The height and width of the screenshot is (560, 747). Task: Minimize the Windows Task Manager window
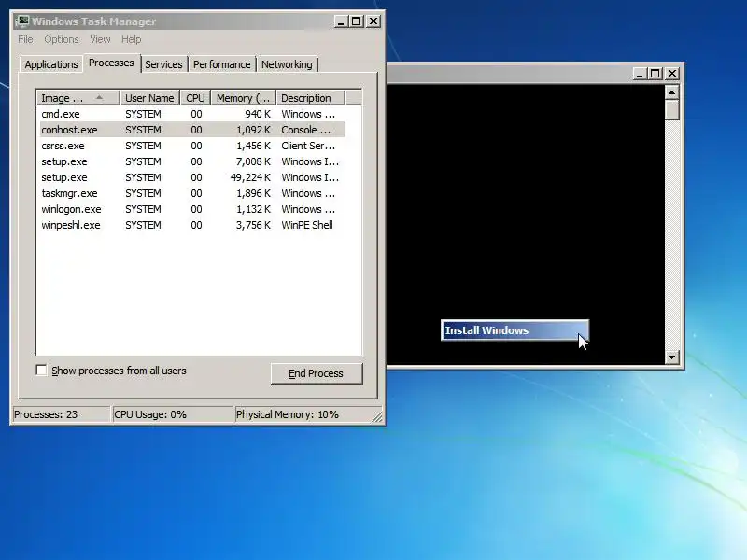pos(341,21)
